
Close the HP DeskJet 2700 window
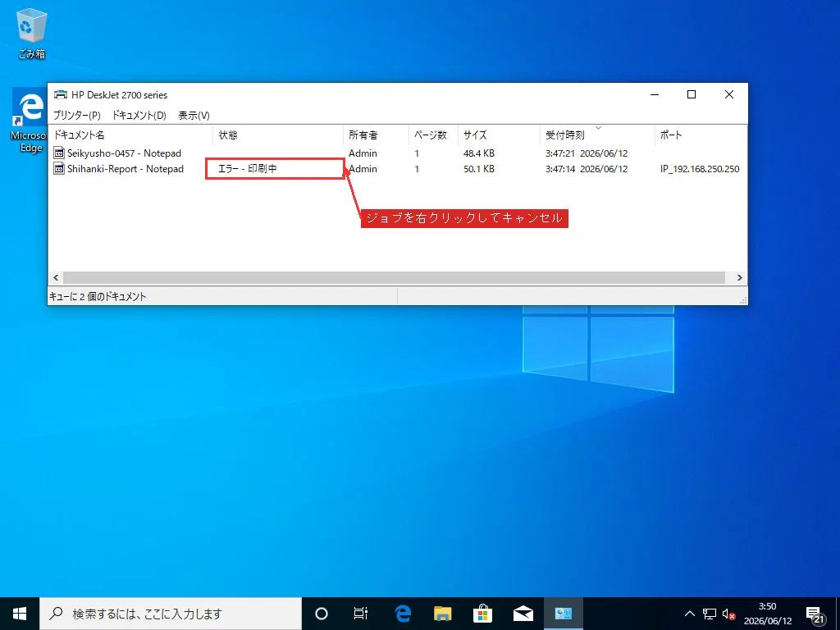pyautogui.click(x=729, y=95)
